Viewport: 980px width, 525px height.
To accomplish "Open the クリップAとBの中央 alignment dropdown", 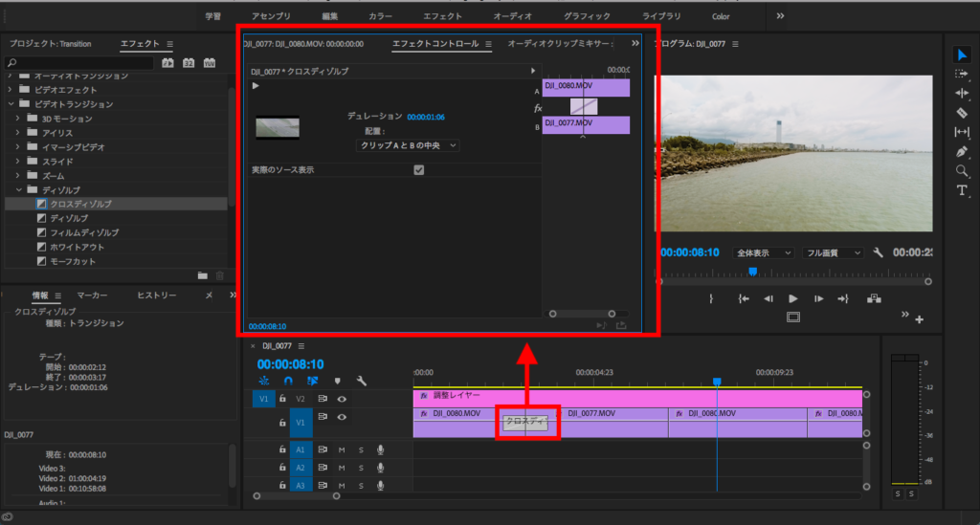I will pos(408,145).
